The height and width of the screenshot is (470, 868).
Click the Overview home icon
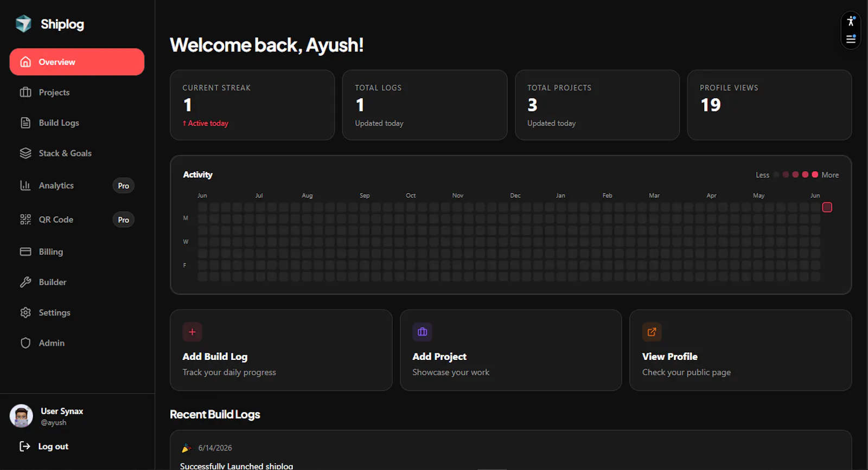coord(25,62)
